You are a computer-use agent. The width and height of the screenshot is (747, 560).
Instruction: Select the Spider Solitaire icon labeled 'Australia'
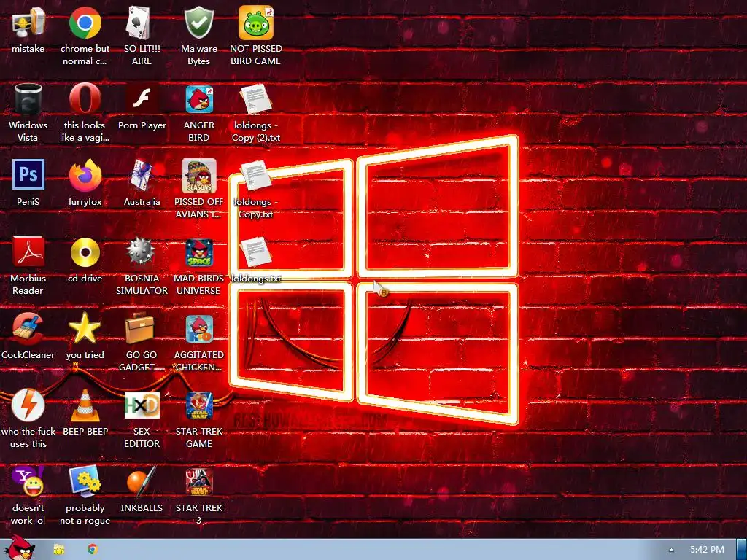(x=142, y=175)
